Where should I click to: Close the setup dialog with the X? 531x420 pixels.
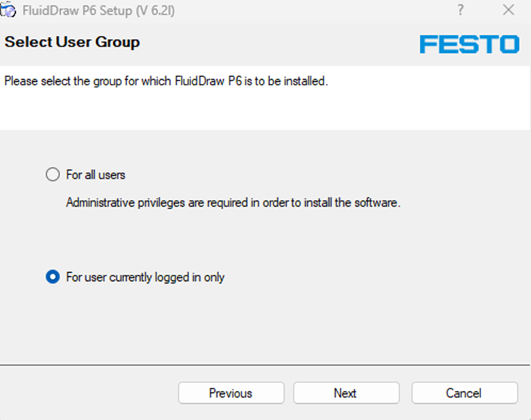pyautogui.click(x=508, y=10)
